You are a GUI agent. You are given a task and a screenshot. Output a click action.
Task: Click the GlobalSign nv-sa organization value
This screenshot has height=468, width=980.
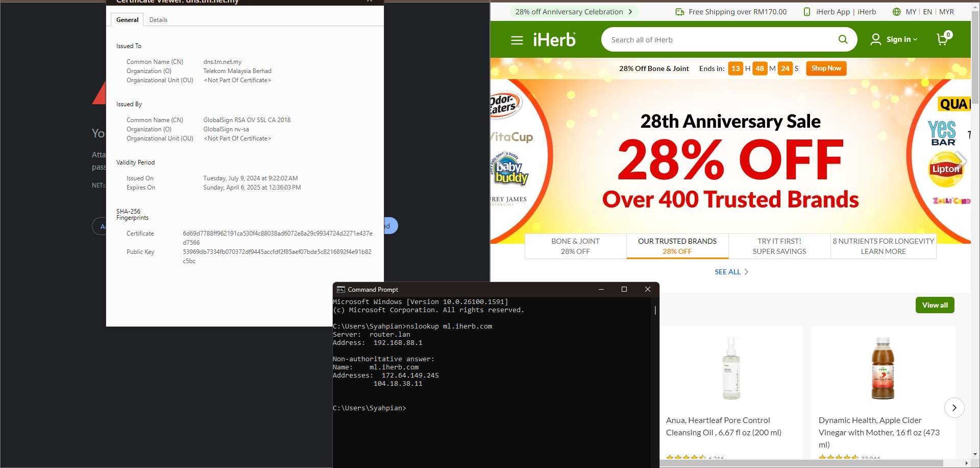pyautogui.click(x=226, y=129)
